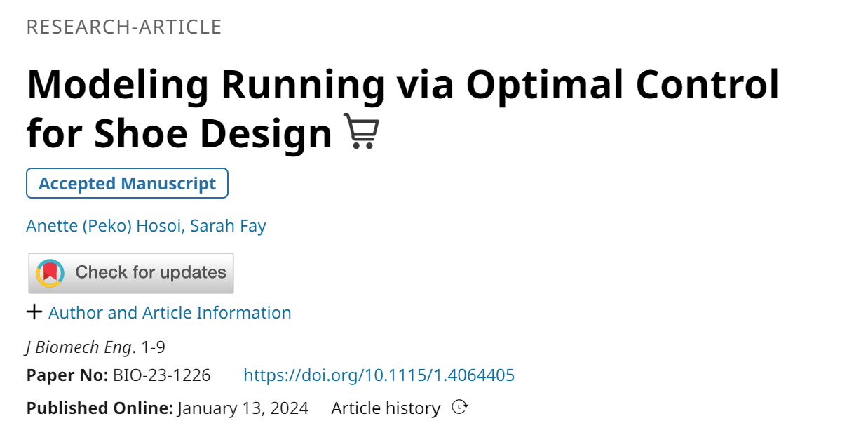Click the 'for Shoe Design' title line

[x=179, y=133]
